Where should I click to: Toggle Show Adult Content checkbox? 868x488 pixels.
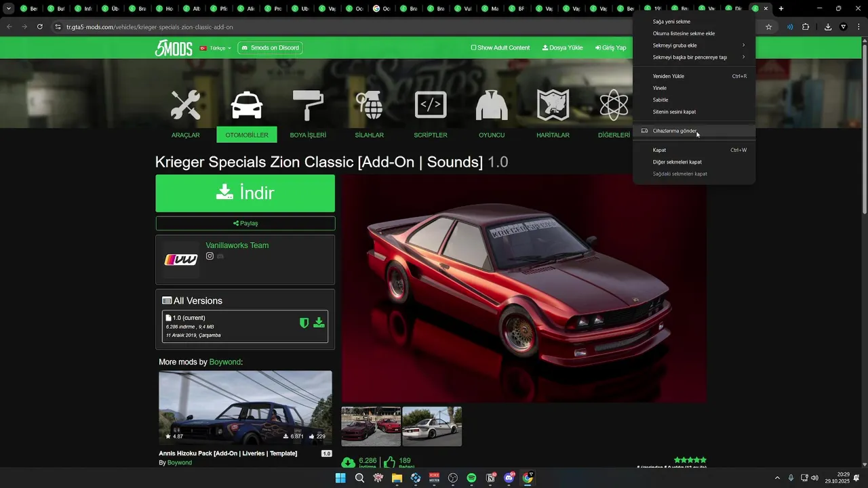(x=474, y=48)
